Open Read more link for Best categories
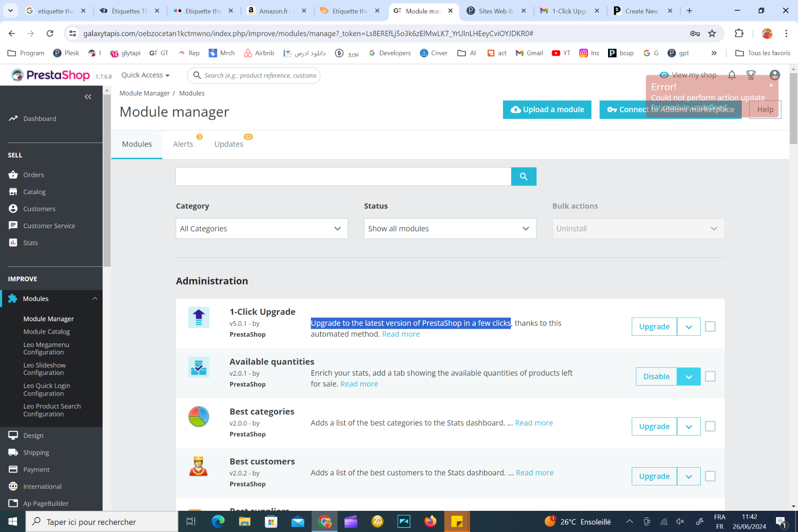The image size is (798, 532). coord(534,423)
